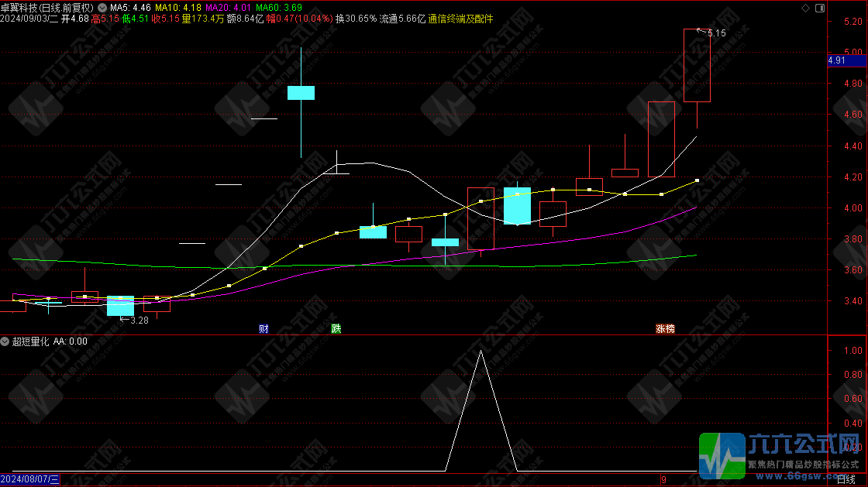Viewport: 868px width, 487px height.
Task: Click the 0.60 label on the indicator axis
Action: tap(853, 399)
